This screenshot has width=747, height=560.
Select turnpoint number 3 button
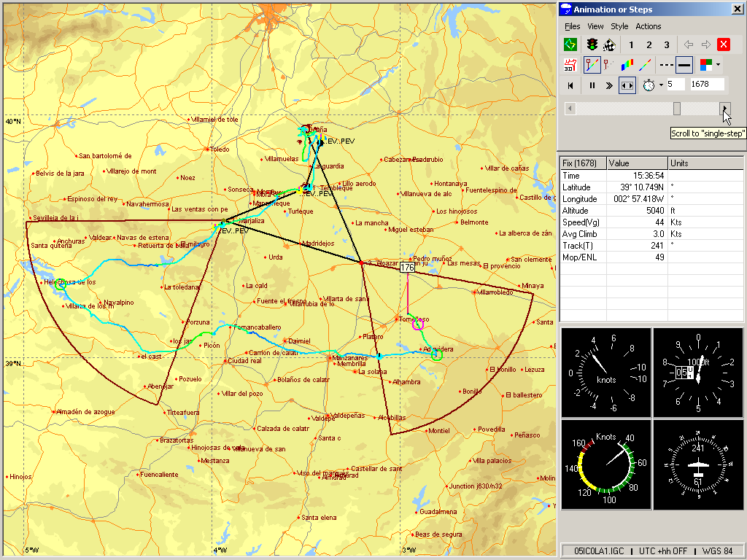(x=666, y=44)
